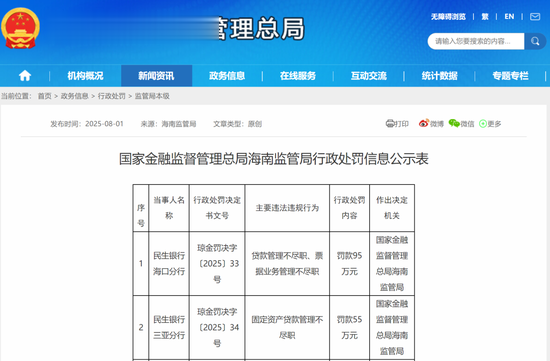Switch to traditional Chinese 繁
The image size is (550, 361).
(x=485, y=16)
